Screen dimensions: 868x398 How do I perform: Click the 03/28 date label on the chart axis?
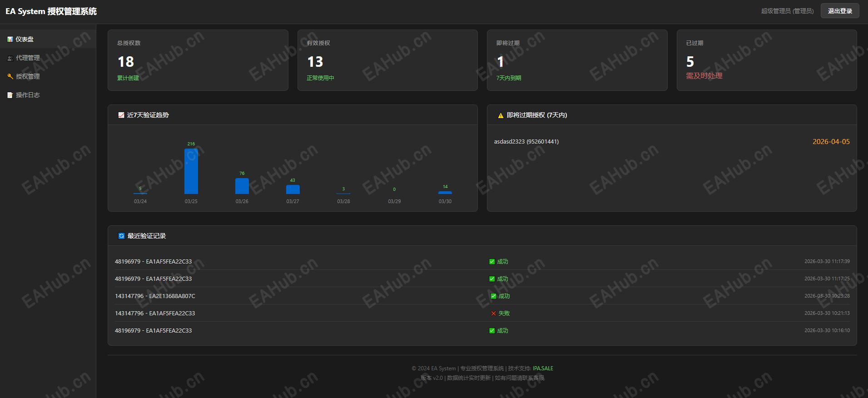pos(343,201)
